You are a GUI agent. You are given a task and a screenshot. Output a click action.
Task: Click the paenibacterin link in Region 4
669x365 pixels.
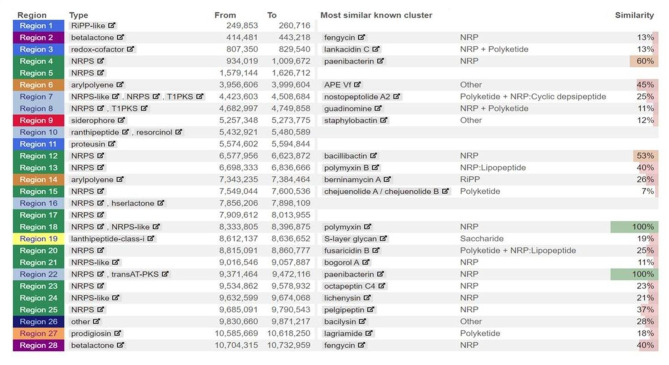click(x=349, y=61)
